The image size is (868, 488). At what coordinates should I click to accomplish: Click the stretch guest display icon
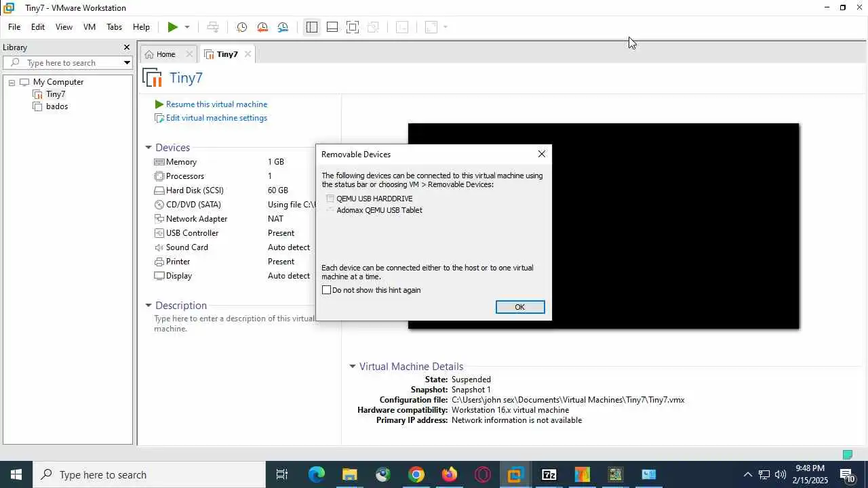(x=431, y=27)
